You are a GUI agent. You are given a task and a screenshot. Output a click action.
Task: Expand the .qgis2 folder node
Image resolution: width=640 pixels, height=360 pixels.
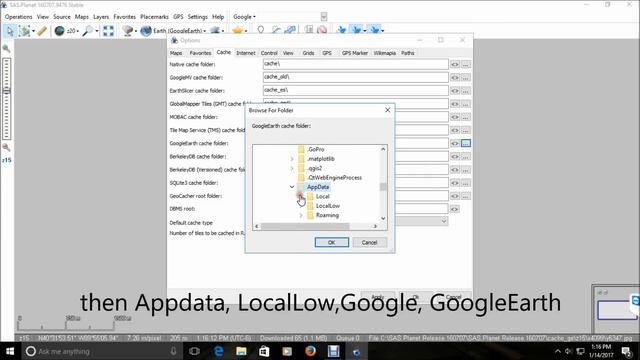[292, 168]
